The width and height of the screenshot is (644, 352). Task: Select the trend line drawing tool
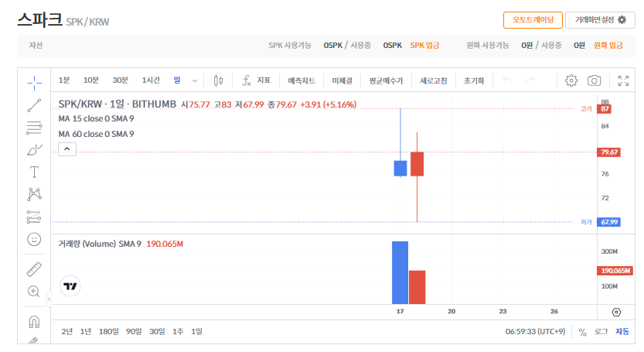click(x=34, y=105)
